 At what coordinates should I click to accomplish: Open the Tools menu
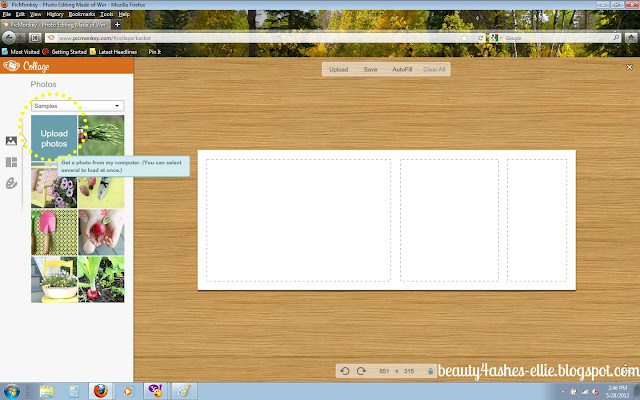point(107,14)
